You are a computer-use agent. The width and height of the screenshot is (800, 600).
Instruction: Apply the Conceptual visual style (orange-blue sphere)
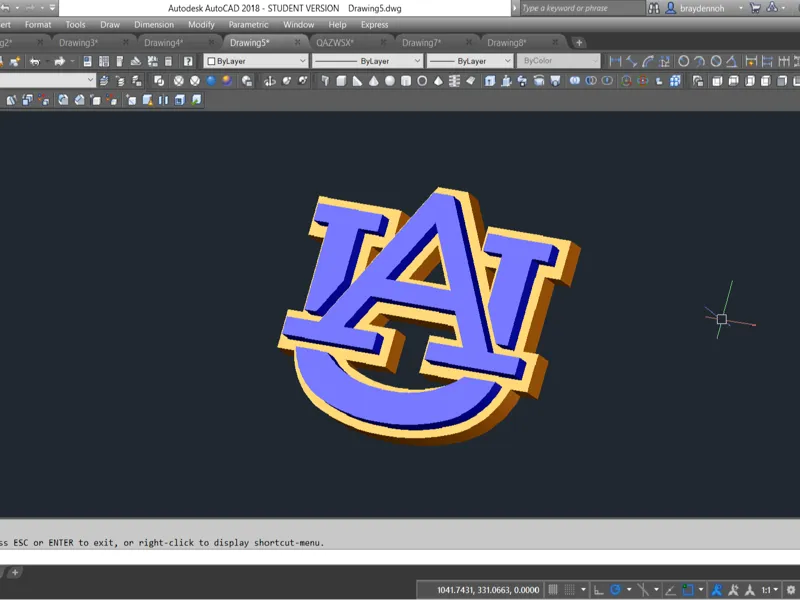[227, 81]
